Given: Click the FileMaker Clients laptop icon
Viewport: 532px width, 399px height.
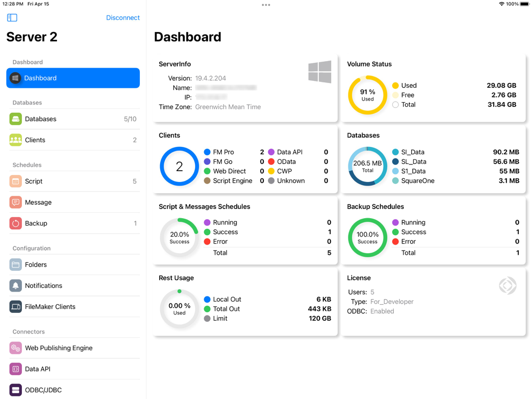Looking at the screenshot, I should point(15,307).
